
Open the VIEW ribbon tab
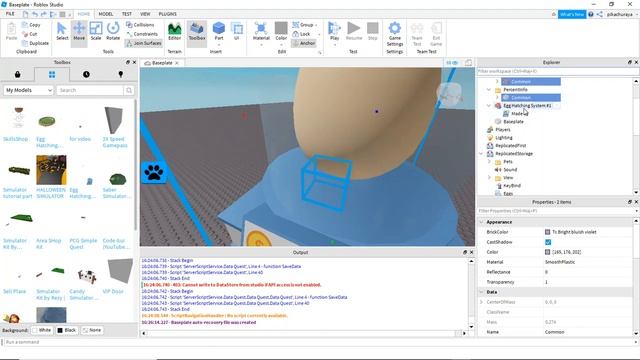coord(145,14)
